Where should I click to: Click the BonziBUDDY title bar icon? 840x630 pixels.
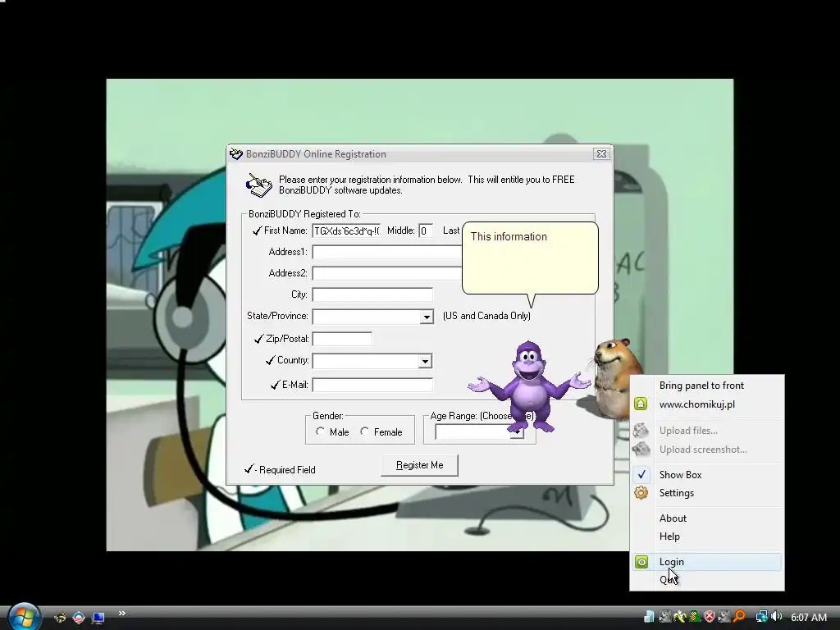[x=235, y=154]
